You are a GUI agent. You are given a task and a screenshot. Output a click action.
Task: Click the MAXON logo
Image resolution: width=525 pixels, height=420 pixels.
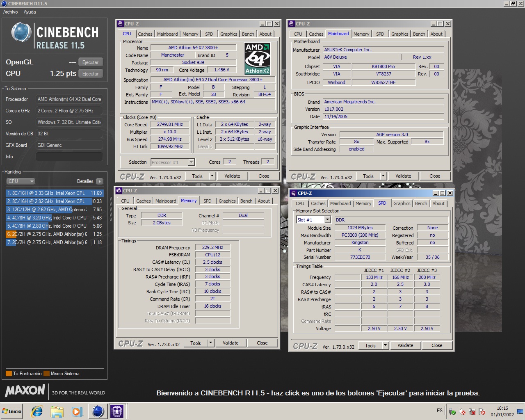[25, 390]
